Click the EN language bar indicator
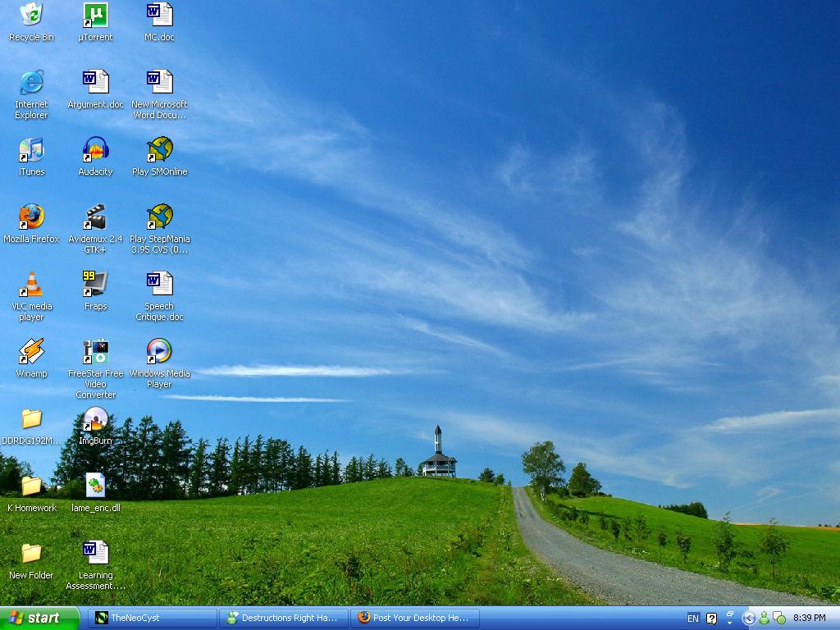This screenshot has height=630, width=840. (x=692, y=619)
